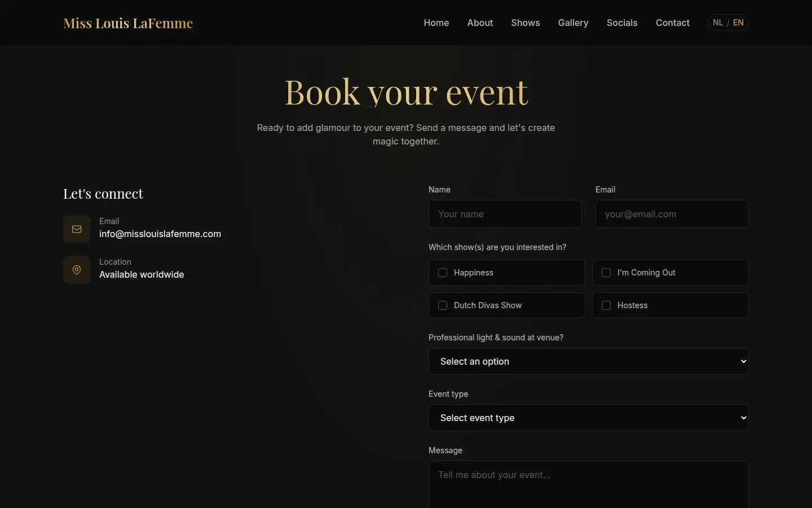Image resolution: width=812 pixels, height=508 pixels.
Task: Click the Let's connect heading
Action: pos(103,194)
